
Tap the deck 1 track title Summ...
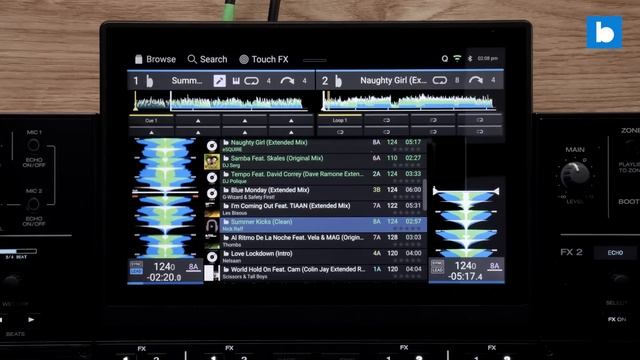coord(187,80)
